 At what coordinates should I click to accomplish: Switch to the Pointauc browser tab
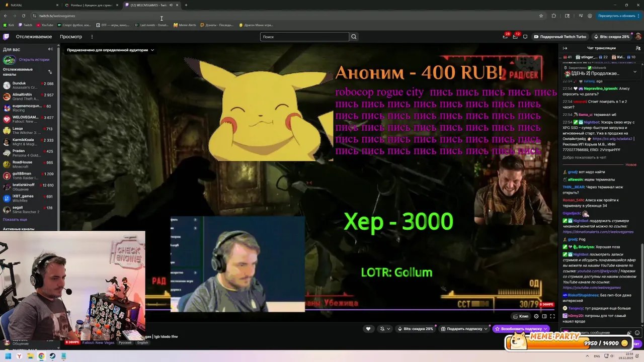(92, 5)
